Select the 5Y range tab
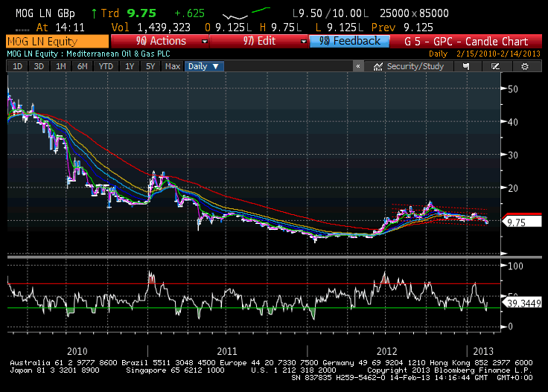Image resolution: width=548 pixels, height=392 pixels. pos(150,66)
